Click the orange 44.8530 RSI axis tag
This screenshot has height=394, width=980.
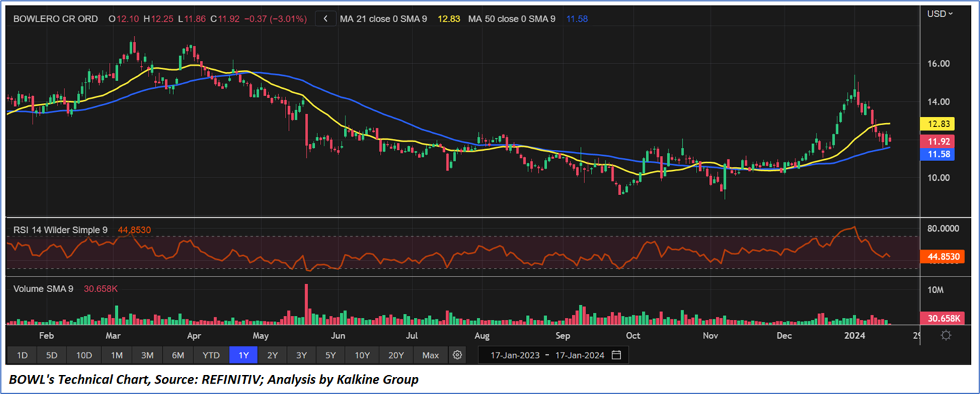tap(941, 257)
